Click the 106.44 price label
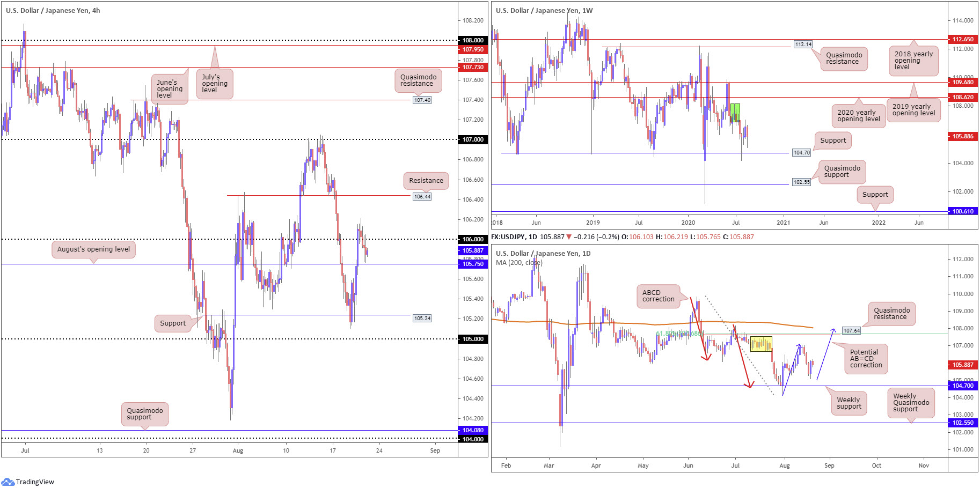Image resolution: width=980 pixels, height=488 pixels. [422, 197]
